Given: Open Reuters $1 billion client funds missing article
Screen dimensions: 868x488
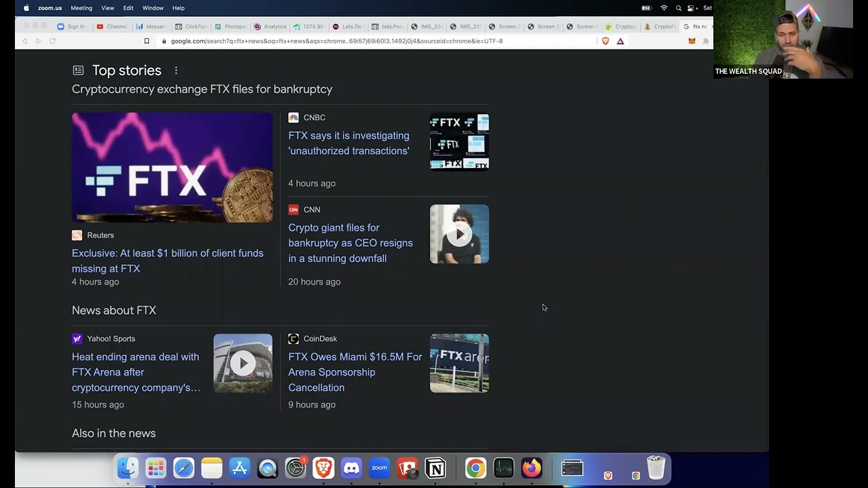Looking at the screenshot, I should [x=167, y=261].
